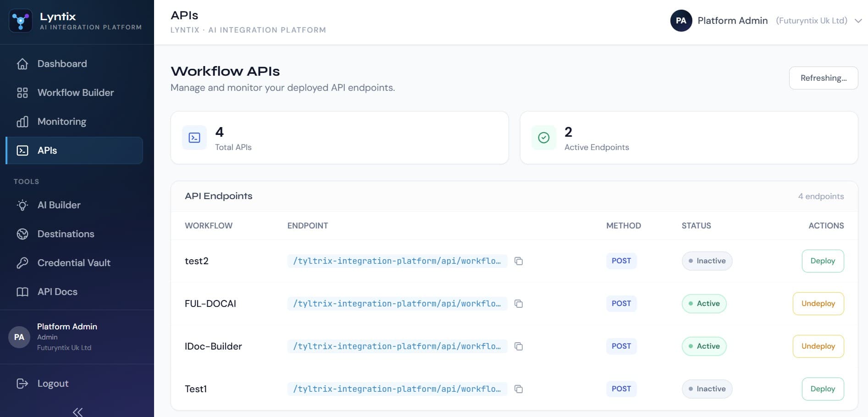The height and width of the screenshot is (417, 868).
Task: Click the Dashboard home icon in sidebar
Action: pyautogui.click(x=22, y=64)
